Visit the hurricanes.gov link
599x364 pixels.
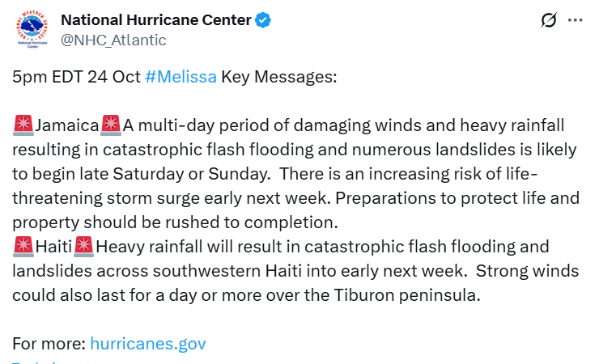[148, 343]
